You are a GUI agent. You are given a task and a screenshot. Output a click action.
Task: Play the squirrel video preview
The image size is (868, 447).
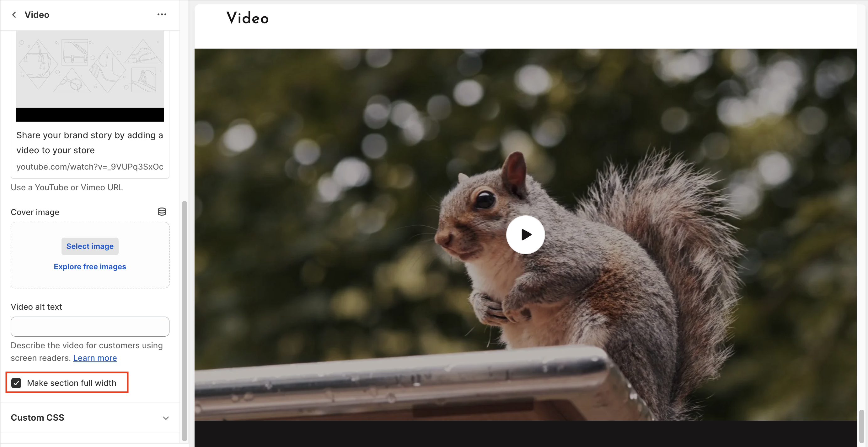click(x=525, y=234)
